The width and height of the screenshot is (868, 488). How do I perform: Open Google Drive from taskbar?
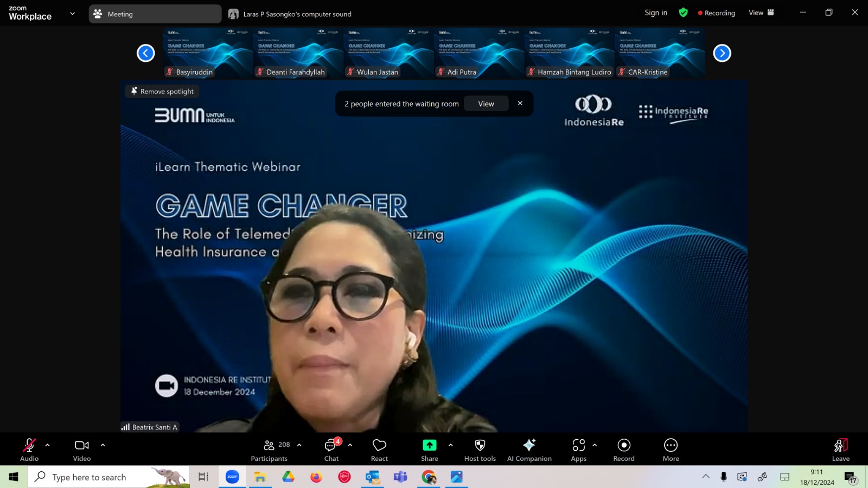288,477
